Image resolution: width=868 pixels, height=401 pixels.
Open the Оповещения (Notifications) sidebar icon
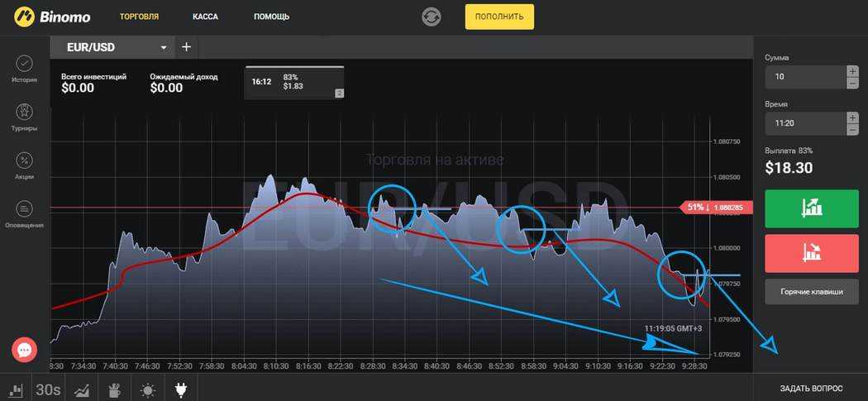point(24,208)
